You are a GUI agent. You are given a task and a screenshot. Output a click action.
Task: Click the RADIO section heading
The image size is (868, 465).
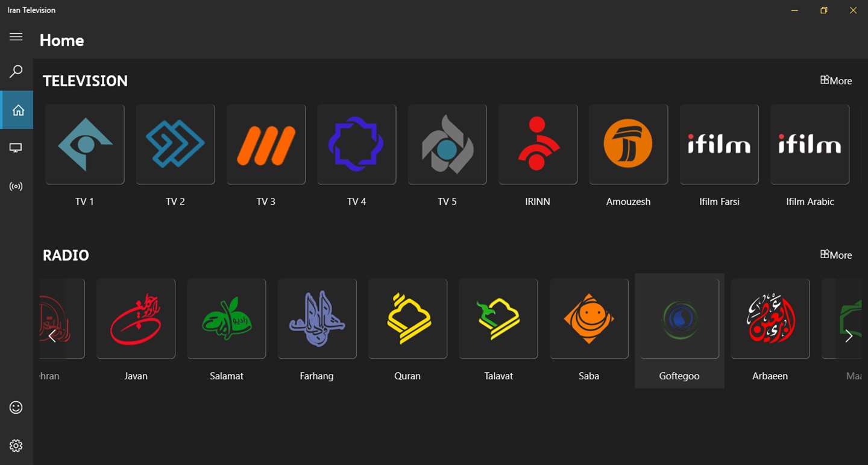[x=66, y=255]
